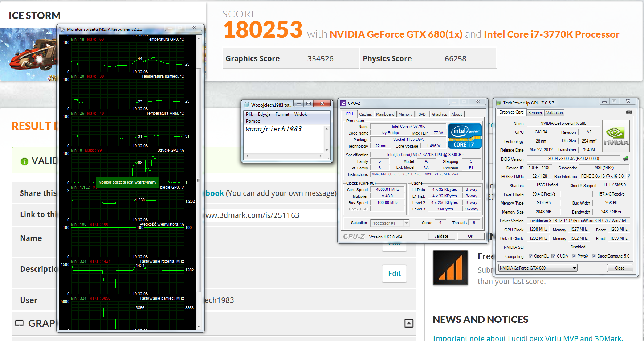Click the Temperatura GPU graph in Afterburner
644x341 pixels.
coord(127,57)
